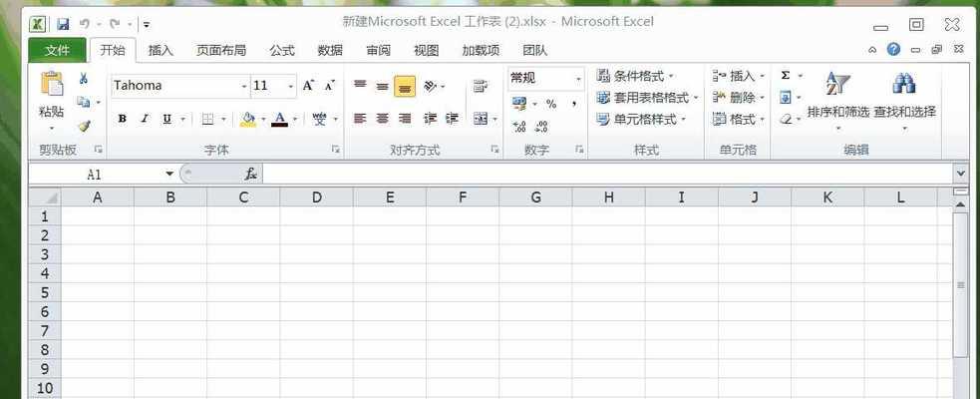980x399 pixels.
Task: Toggle align text left
Action: pos(360,118)
